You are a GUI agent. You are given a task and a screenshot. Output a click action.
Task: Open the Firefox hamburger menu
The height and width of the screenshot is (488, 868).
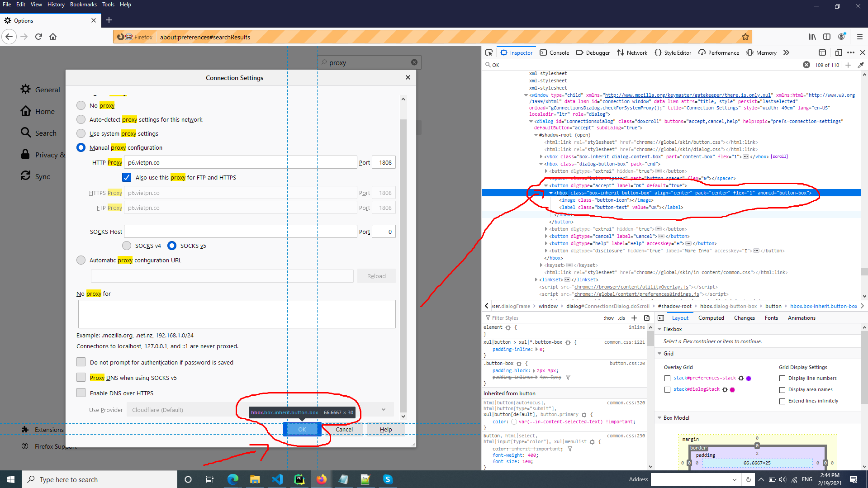click(x=860, y=37)
